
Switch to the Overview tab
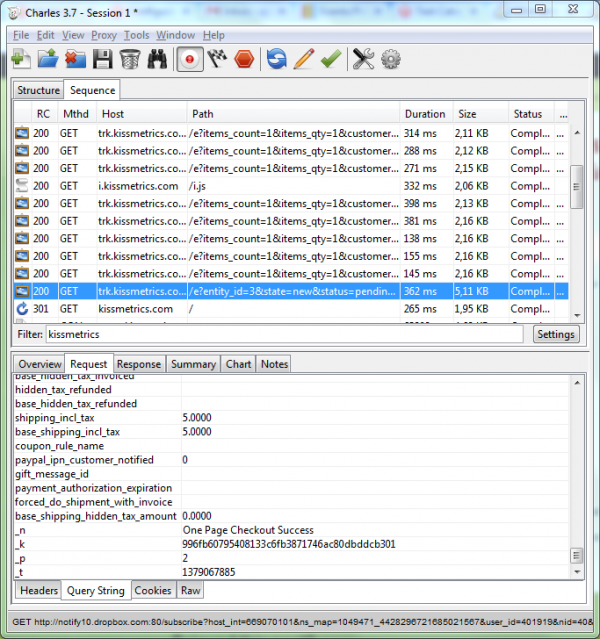coord(40,364)
